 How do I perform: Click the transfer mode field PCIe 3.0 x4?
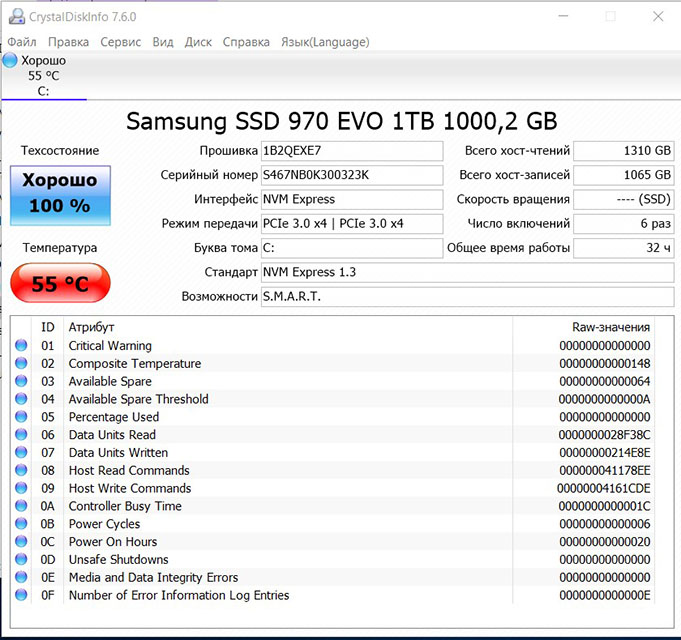click(352, 224)
